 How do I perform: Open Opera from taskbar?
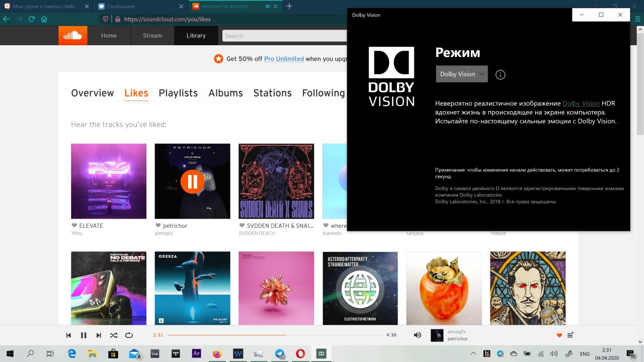coord(300,353)
